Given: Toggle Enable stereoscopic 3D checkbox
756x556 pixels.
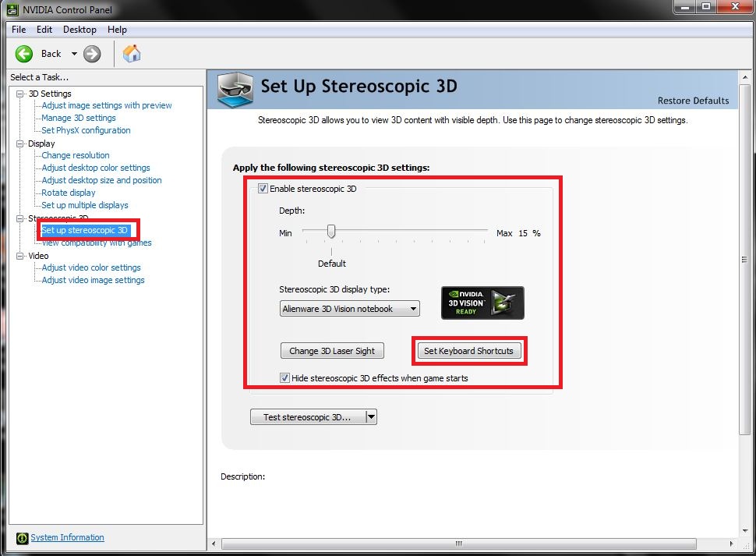Looking at the screenshot, I should click(263, 189).
